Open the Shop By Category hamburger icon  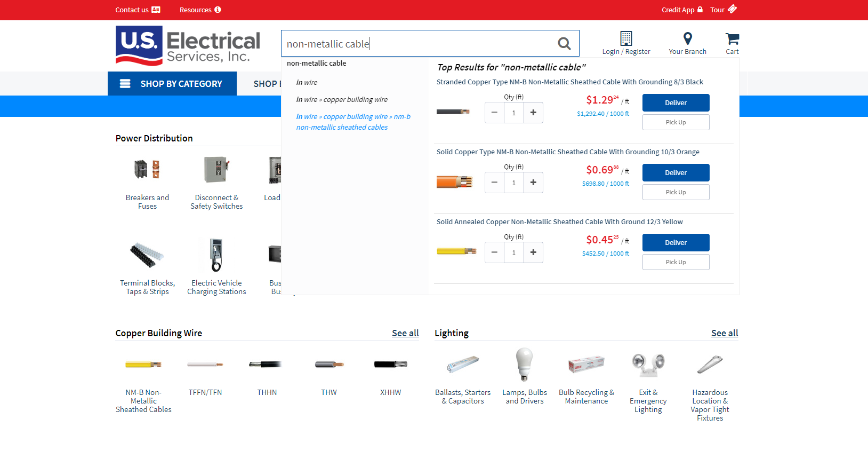click(125, 84)
